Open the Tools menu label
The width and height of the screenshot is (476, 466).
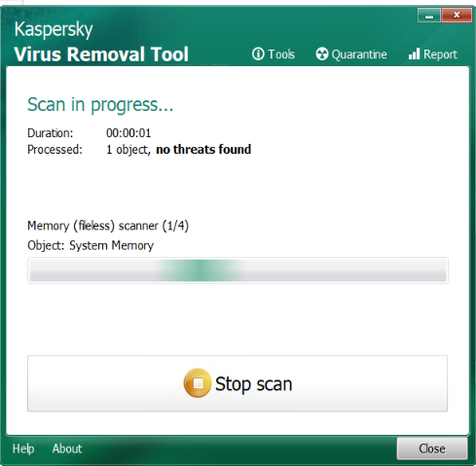(281, 54)
